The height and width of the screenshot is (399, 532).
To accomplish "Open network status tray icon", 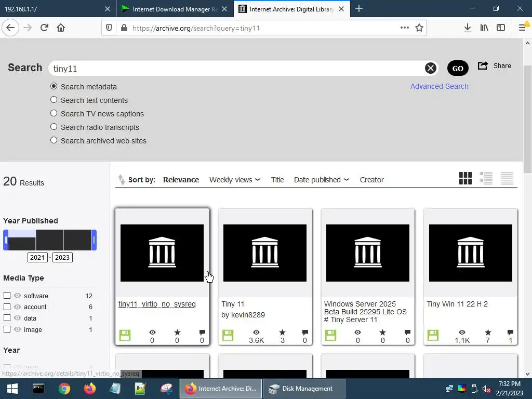I will (449, 389).
